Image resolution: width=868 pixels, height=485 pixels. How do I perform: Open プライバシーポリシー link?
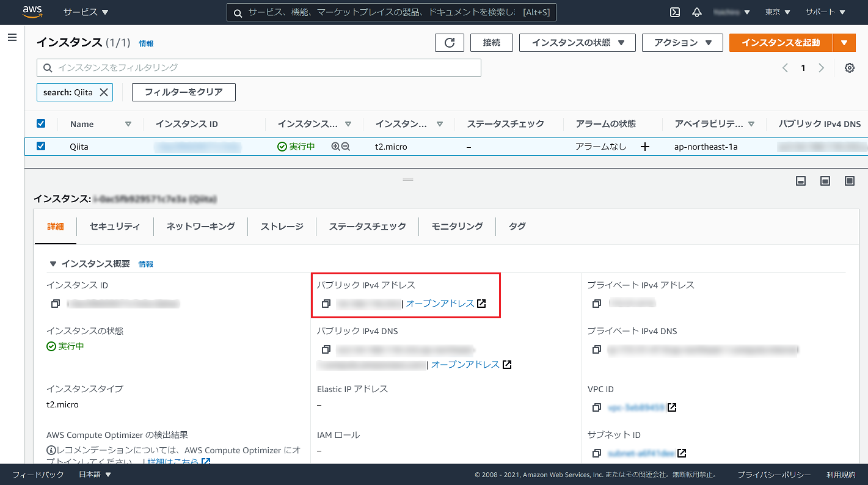[x=774, y=475]
